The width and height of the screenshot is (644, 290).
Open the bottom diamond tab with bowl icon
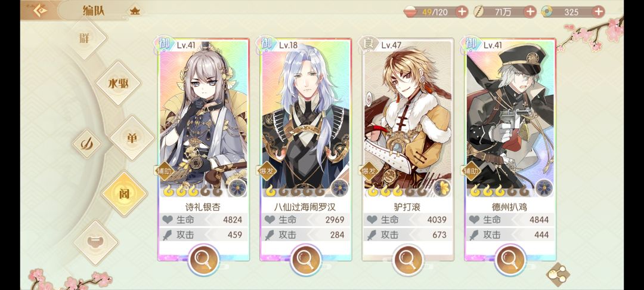point(95,242)
